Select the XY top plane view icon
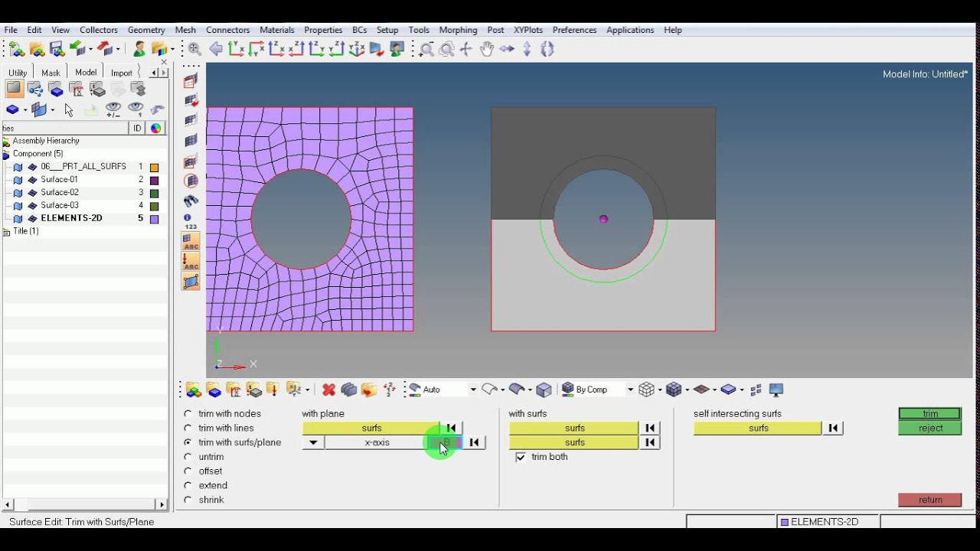980x551 pixels. pyautogui.click(x=237, y=49)
